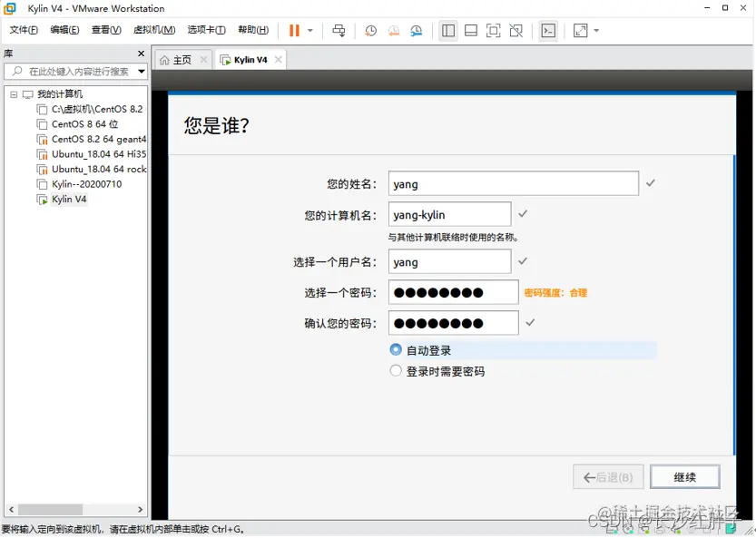Screen dimensions: 756x538
Task: Click the 继续 button
Action: tap(685, 476)
